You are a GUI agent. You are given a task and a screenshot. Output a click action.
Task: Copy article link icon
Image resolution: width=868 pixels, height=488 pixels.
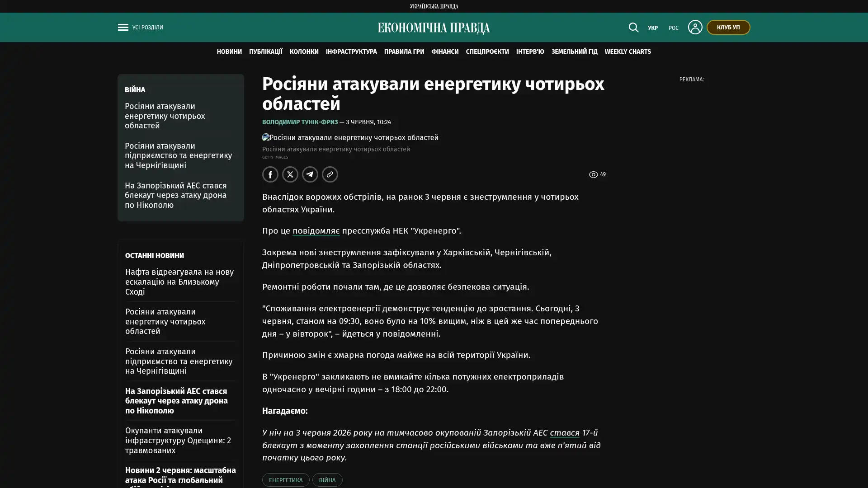tap(330, 174)
